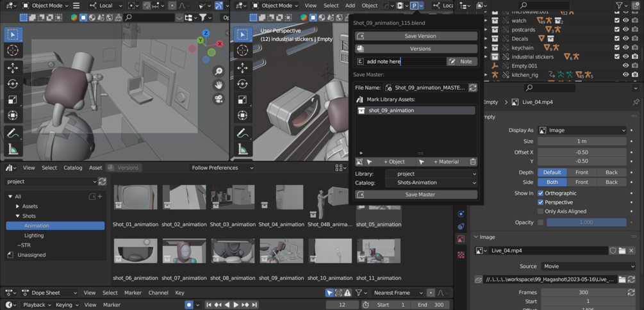Open the Library project dropdown
Viewport: 644px width, 310px height.
point(431,174)
